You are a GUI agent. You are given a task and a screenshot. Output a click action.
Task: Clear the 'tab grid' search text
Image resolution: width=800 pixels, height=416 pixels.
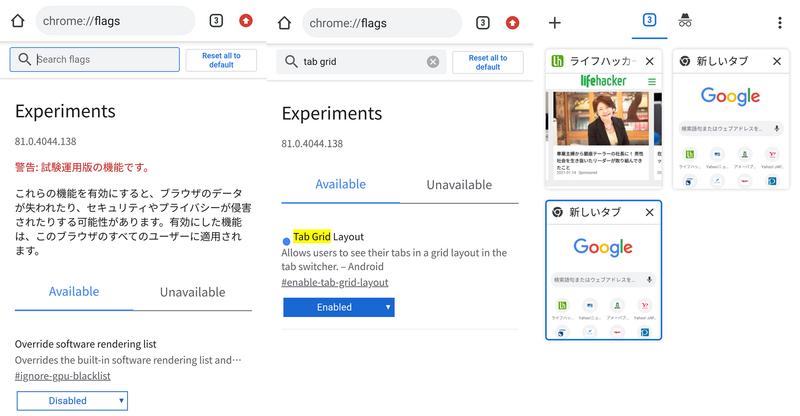coord(433,62)
